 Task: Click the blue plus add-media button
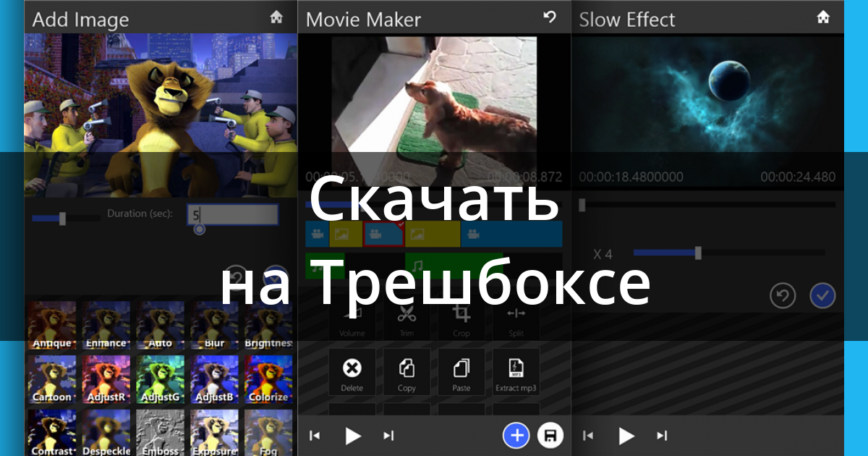(516, 435)
